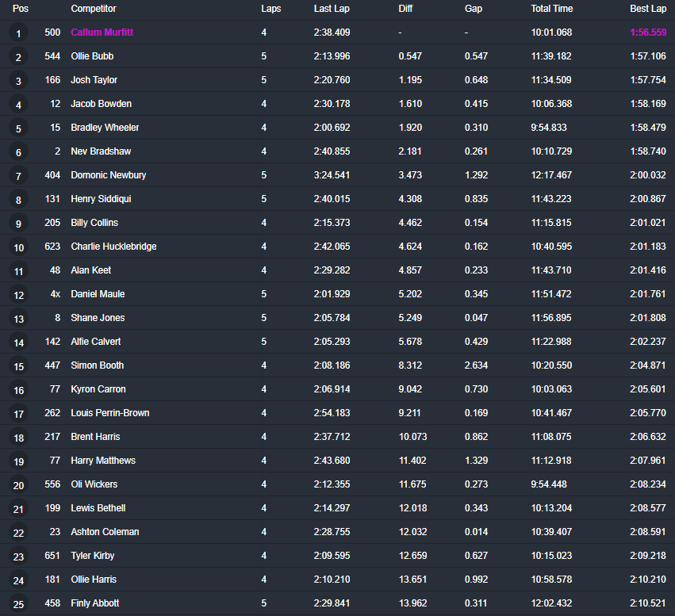
Task: Select competitor Ollie Bubb
Action: click(x=92, y=56)
